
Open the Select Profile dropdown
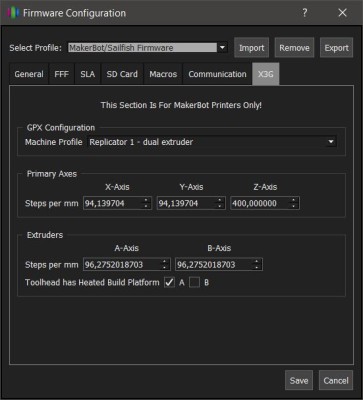(x=148, y=48)
